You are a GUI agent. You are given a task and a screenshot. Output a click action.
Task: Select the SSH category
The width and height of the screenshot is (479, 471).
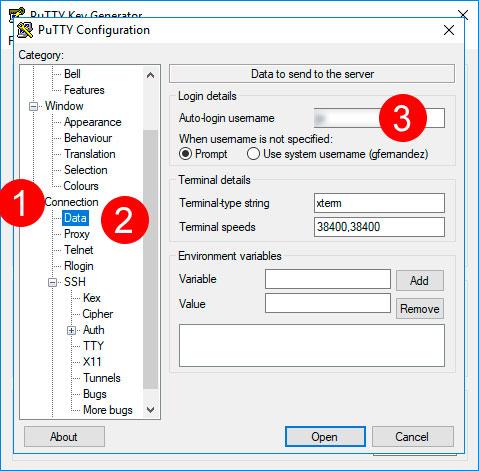tap(75, 282)
